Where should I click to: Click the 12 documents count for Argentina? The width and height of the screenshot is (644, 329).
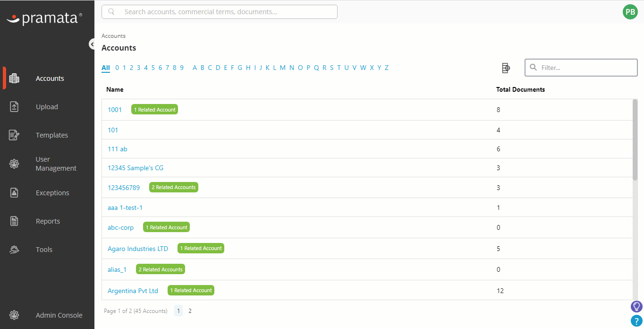[x=500, y=291]
